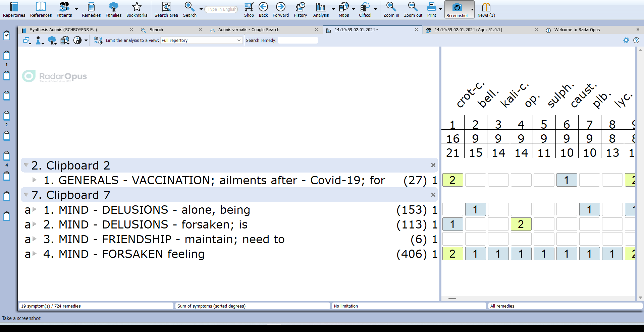Collapse the Clipboard 2 section
The image size is (644, 332).
click(x=26, y=165)
